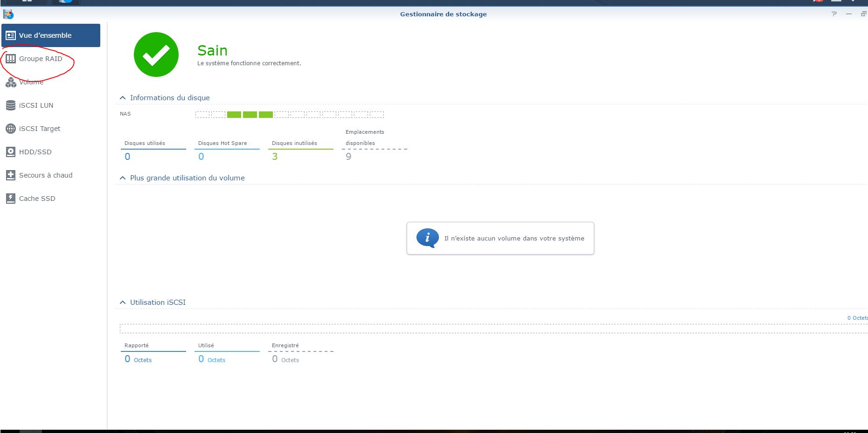Viewport: 868px width, 433px height.
Task: Collapse the Utilisation iSCSI section
Action: point(123,302)
